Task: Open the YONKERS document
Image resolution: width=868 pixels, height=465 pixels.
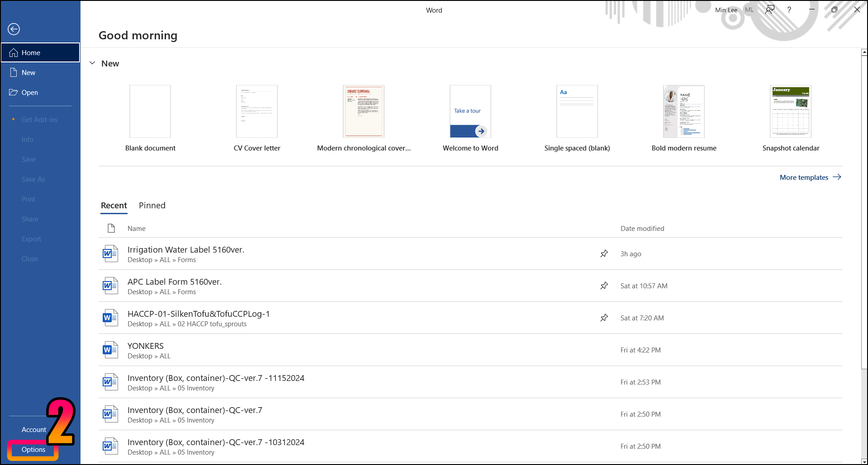Action: (470, 350)
